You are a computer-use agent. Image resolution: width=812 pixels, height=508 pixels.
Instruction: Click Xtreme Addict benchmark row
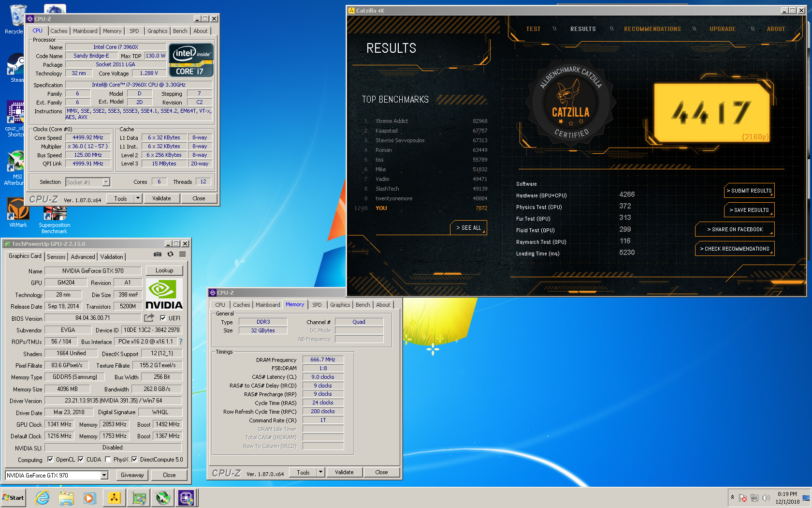point(425,121)
